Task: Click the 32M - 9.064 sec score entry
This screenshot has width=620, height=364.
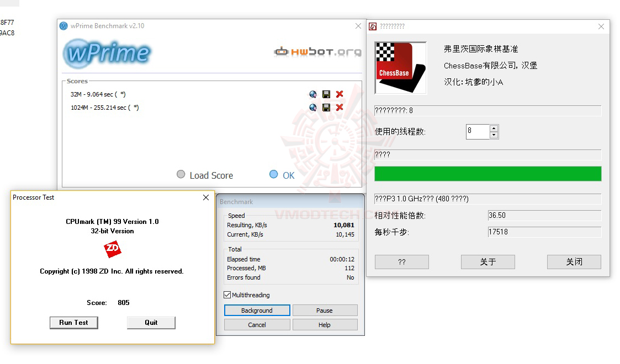Action: click(98, 94)
